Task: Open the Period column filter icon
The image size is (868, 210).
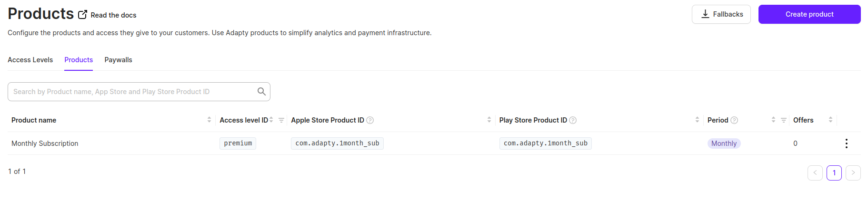Action: point(783,120)
